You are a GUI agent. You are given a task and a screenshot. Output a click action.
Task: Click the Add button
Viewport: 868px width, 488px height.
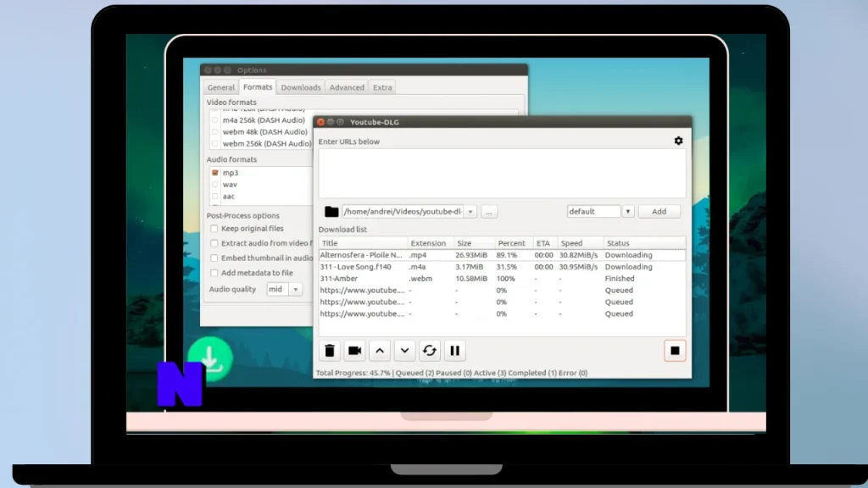[x=659, y=211]
